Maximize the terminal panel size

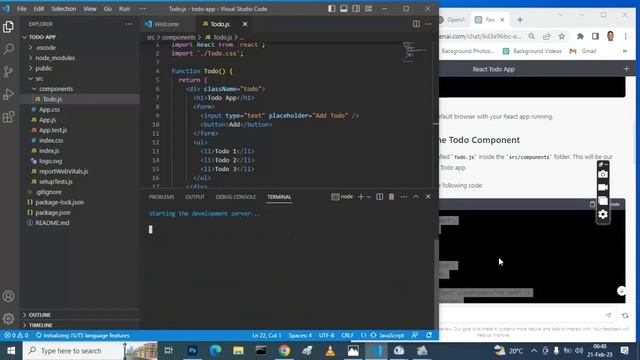pyautogui.click(x=416, y=197)
